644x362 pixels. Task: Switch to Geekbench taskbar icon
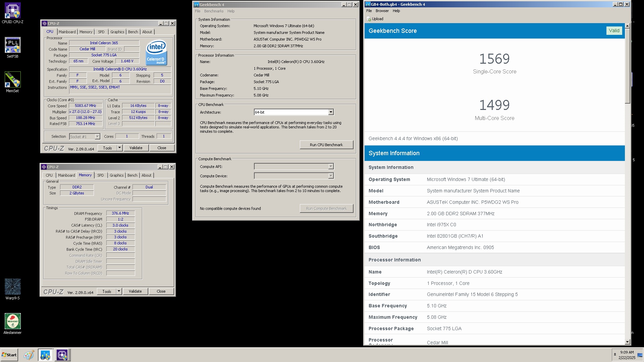[x=45, y=355]
